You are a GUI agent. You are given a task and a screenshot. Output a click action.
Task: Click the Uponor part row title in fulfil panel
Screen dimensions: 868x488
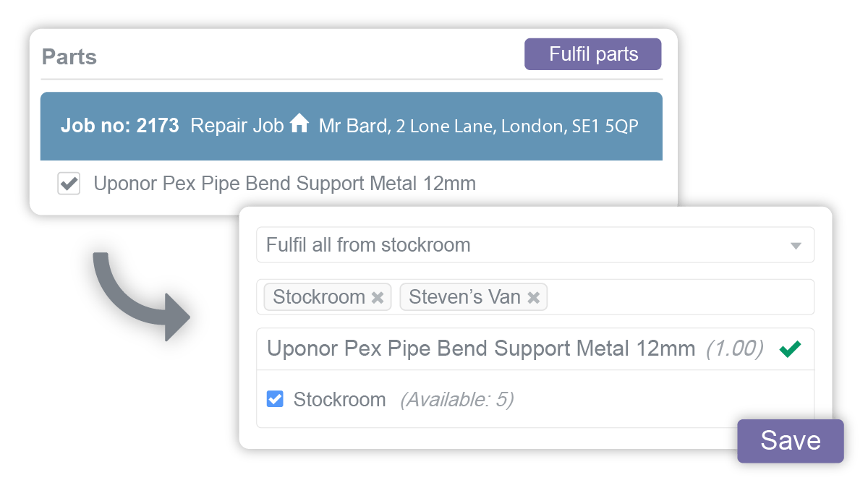click(x=480, y=348)
